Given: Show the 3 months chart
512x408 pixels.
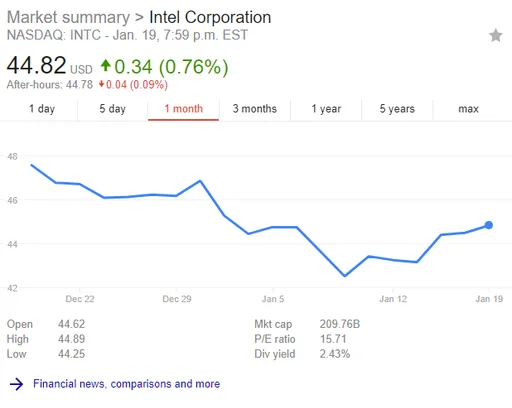Looking at the screenshot, I should coord(255,109).
